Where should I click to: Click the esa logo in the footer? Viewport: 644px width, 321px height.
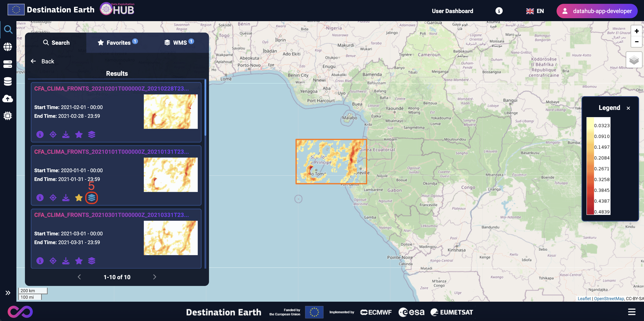click(x=411, y=312)
